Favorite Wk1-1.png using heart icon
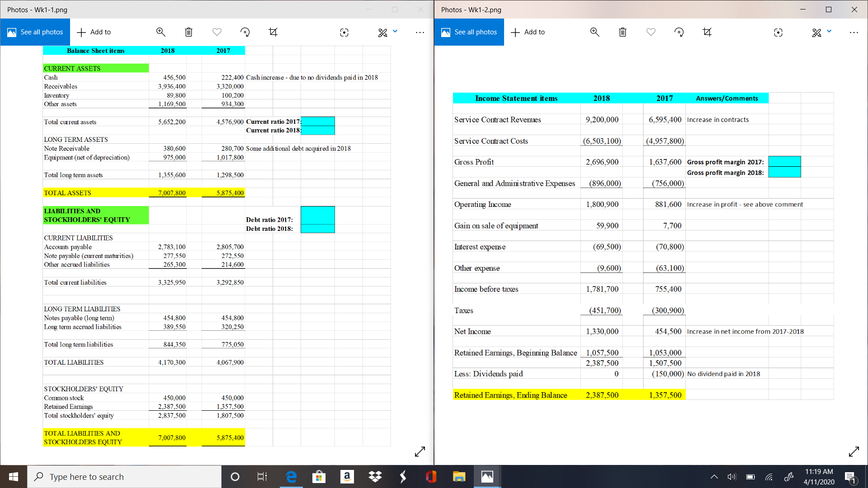The width and height of the screenshot is (868, 488). click(x=217, y=32)
